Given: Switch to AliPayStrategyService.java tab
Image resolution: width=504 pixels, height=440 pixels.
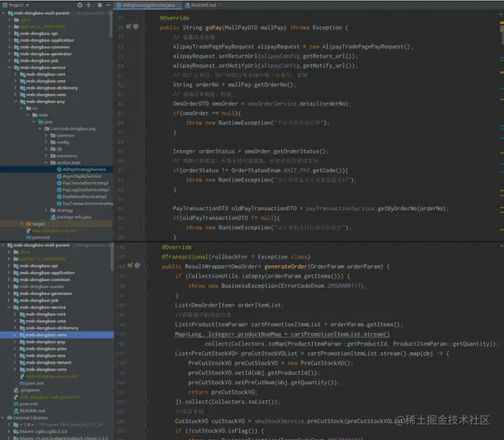Looking at the screenshot, I should tap(148, 5).
